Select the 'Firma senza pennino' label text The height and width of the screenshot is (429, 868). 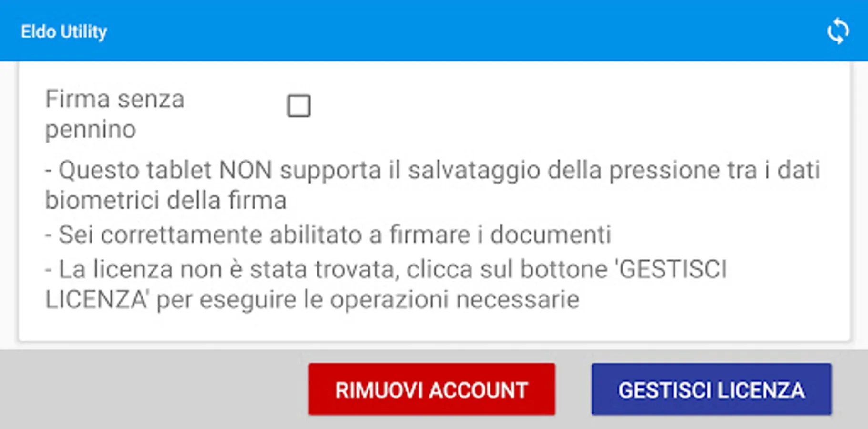point(114,114)
